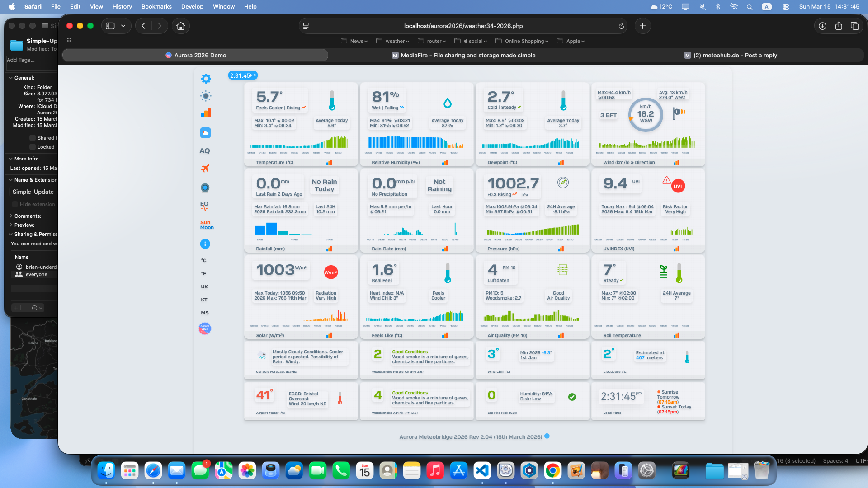The image size is (868, 488).
Task: Collapse the Sharing & Permissions section
Action: coord(10,234)
